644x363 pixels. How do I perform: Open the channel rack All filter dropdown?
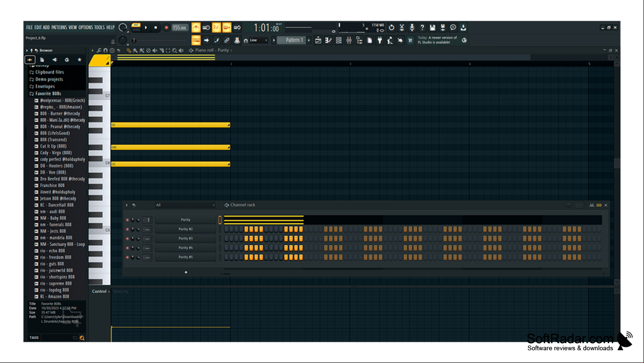185,205
